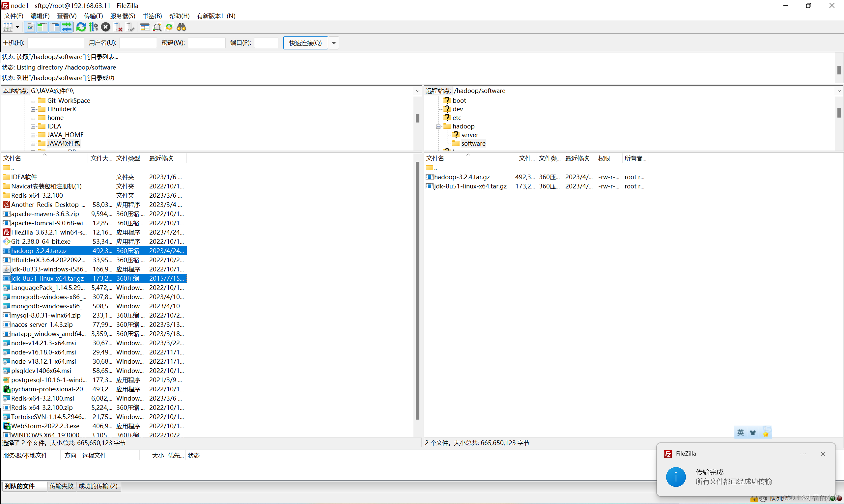Select remote file jdk-8u51-linux-x64.tar.gz
This screenshot has width=844, height=504.
click(537, 186)
